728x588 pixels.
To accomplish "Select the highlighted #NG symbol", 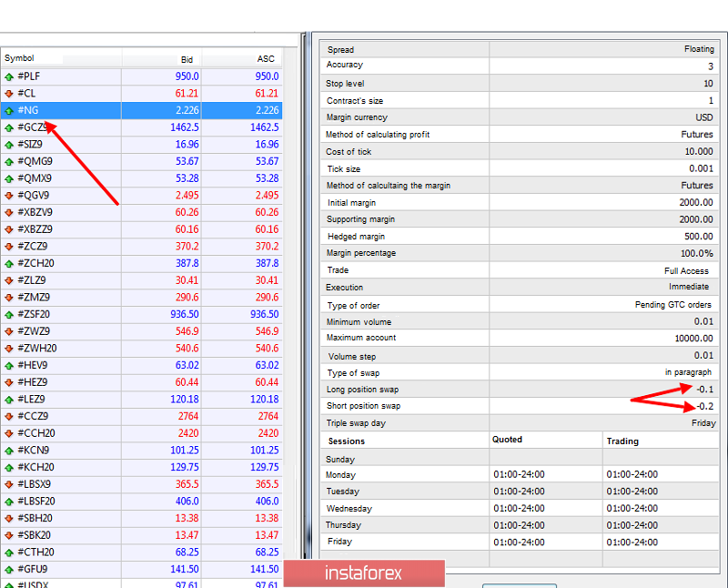I will tap(28, 110).
